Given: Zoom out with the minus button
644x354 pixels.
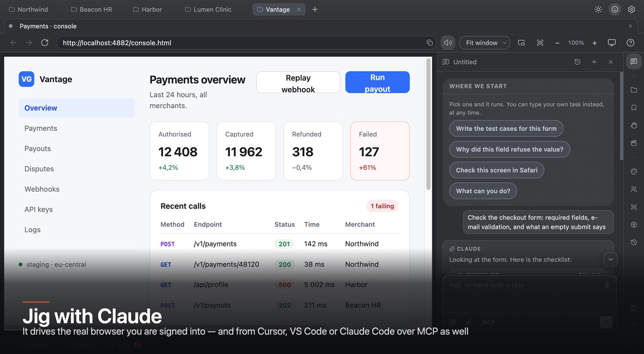Looking at the screenshot, I should click(557, 43).
